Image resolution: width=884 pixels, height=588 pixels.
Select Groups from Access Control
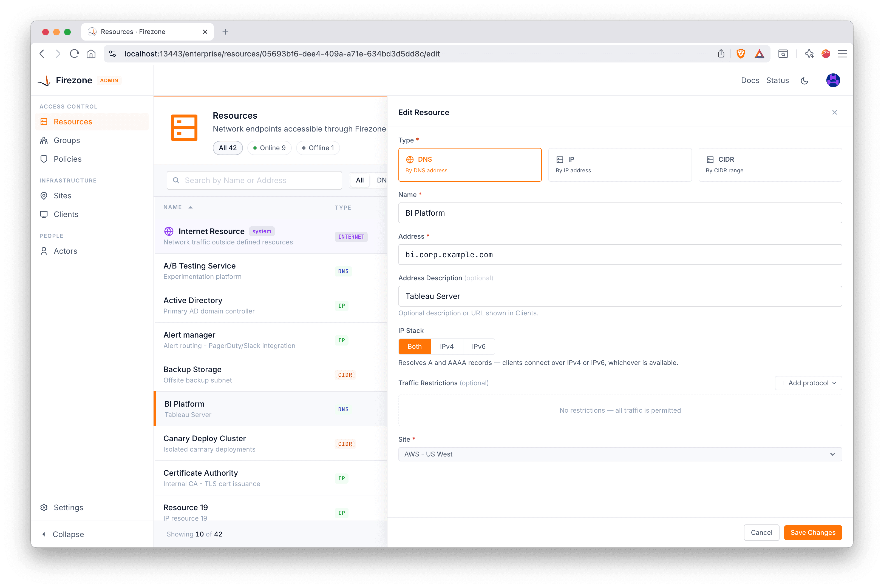66,140
